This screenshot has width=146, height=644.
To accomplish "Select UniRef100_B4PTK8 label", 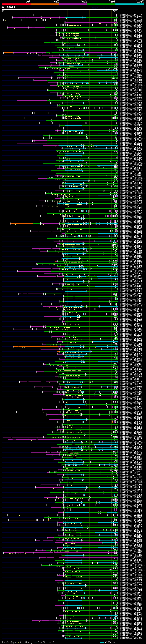I will point(131,550).
